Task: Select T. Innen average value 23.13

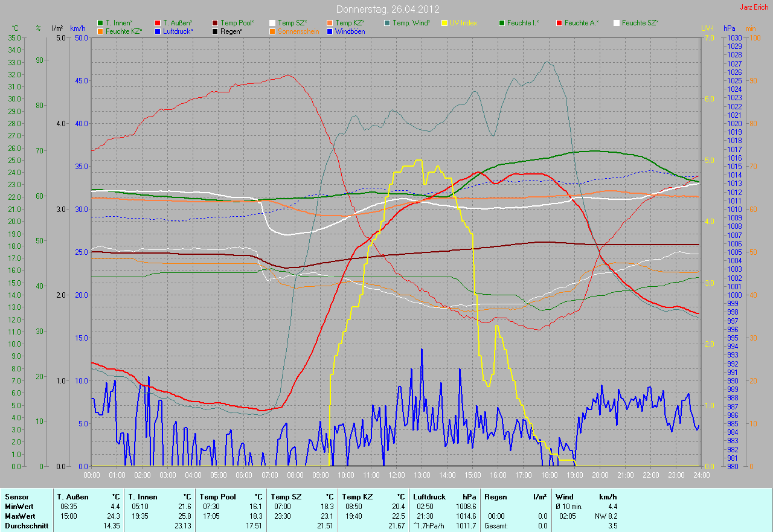Action: tap(182, 526)
